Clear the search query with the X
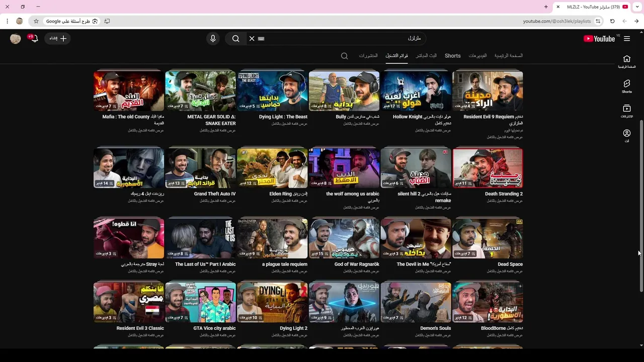The image size is (644, 362). point(252,39)
